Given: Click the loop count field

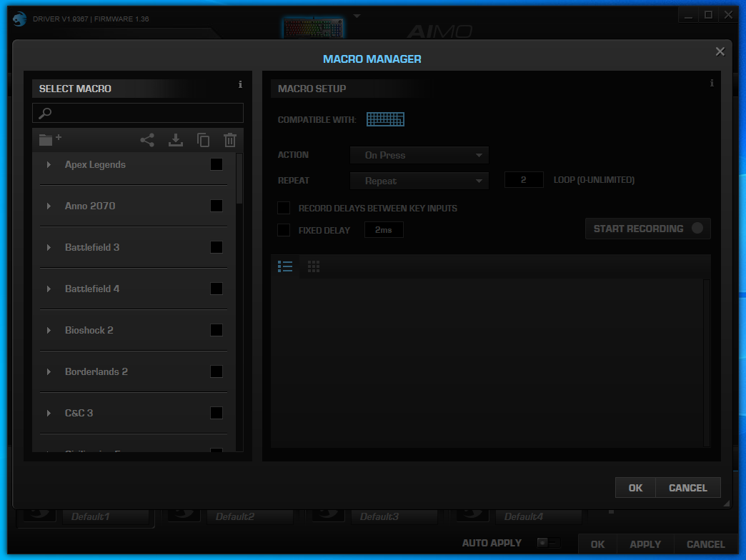Looking at the screenshot, I should [x=524, y=180].
